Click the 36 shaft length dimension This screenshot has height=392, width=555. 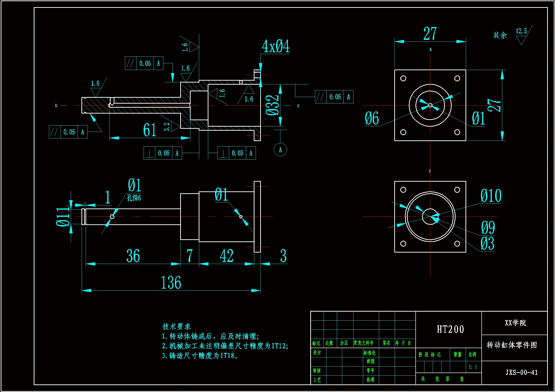click(x=133, y=256)
